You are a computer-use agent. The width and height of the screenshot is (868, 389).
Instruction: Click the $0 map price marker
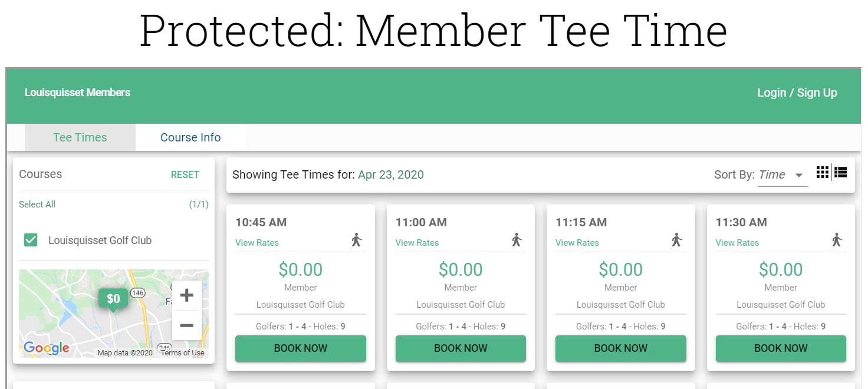point(113,299)
